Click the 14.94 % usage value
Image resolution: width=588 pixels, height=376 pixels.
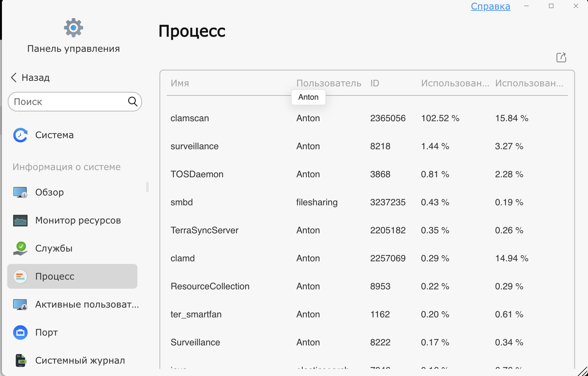(x=512, y=258)
